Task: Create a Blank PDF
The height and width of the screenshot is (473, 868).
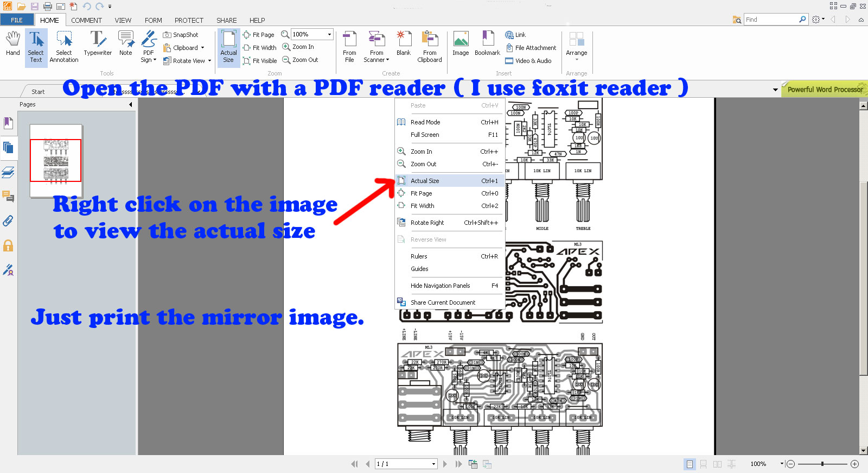Action: (403, 43)
